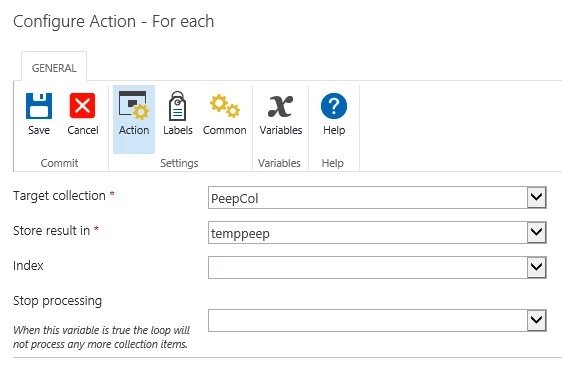Click the 'Index' label text
The height and width of the screenshot is (368, 562).
28,266
